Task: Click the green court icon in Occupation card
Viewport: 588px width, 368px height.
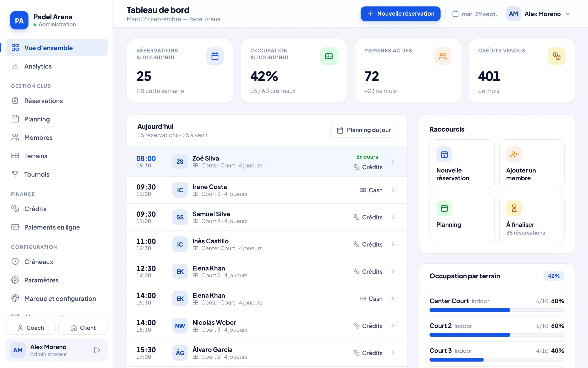Action: tap(329, 56)
